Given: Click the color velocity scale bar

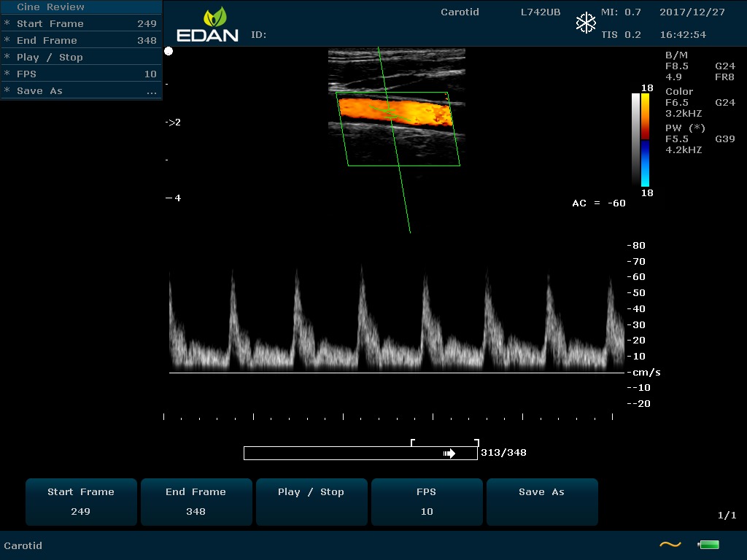Looking at the screenshot, I should click(x=645, y=140).
